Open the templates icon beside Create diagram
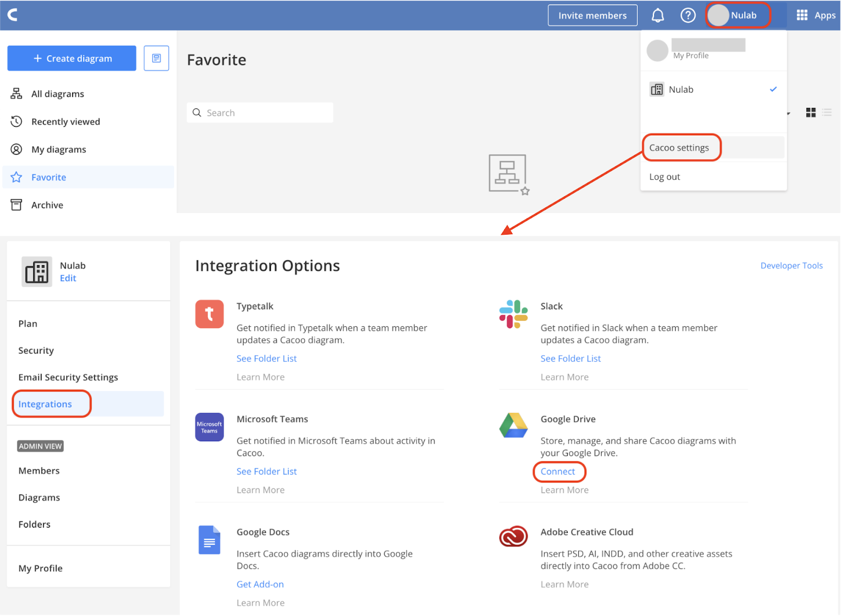Viewport: 842px width, 616px height. click(156, 58)
